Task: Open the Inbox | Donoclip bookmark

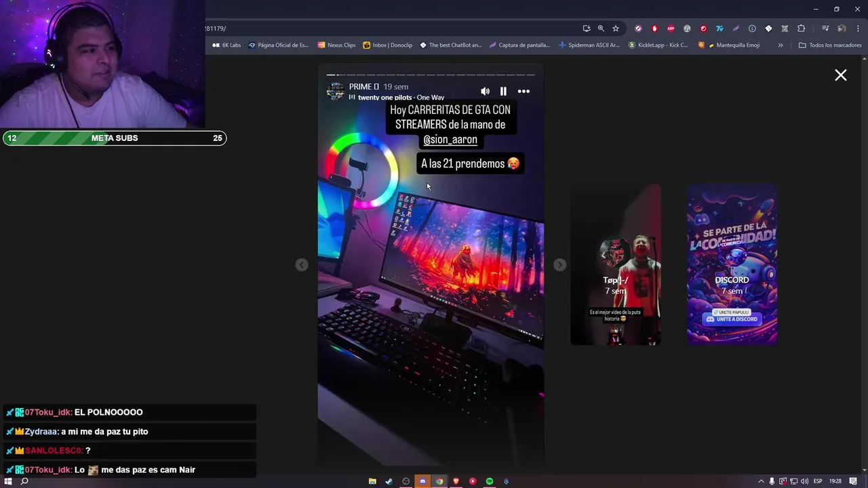Action: point(387,45)
